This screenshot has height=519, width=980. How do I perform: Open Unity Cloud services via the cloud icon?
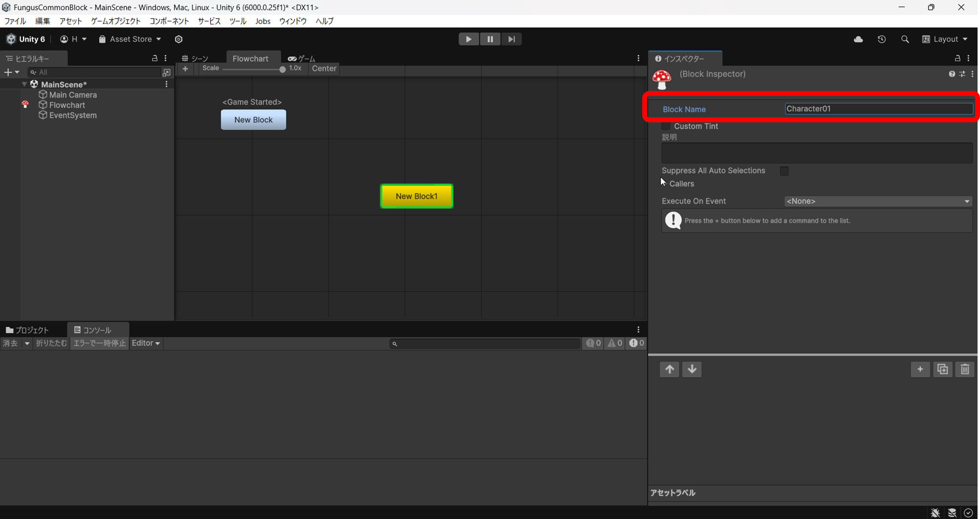pos(858,39)
